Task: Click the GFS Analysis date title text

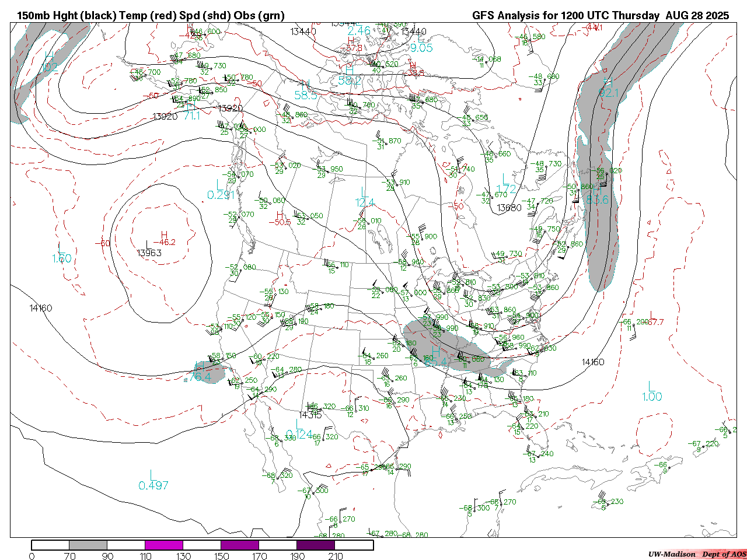Action: 601,16
